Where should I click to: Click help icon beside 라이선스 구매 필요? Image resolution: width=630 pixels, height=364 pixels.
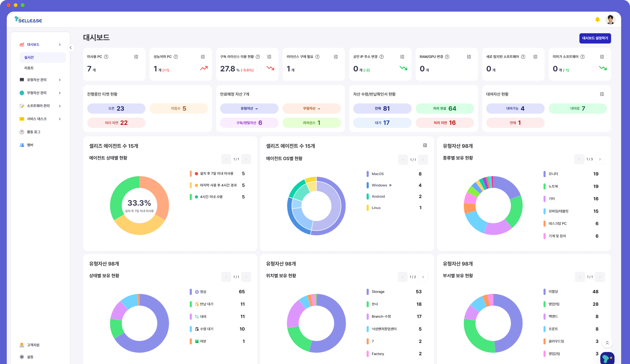click(317, 57)
